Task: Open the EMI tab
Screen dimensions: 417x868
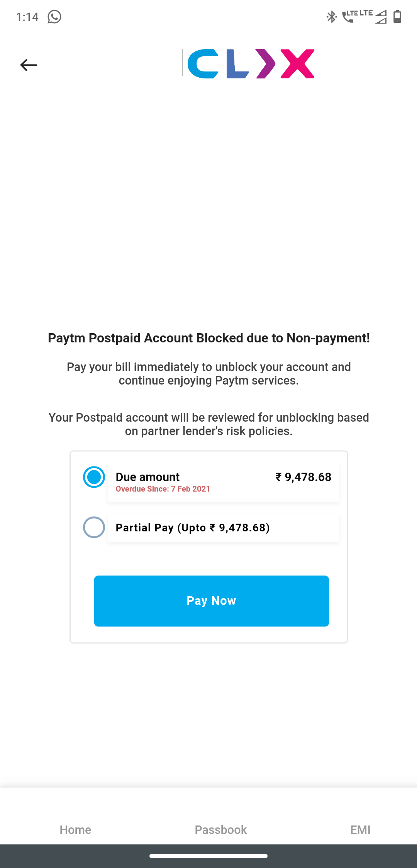Action: [360, 830]
